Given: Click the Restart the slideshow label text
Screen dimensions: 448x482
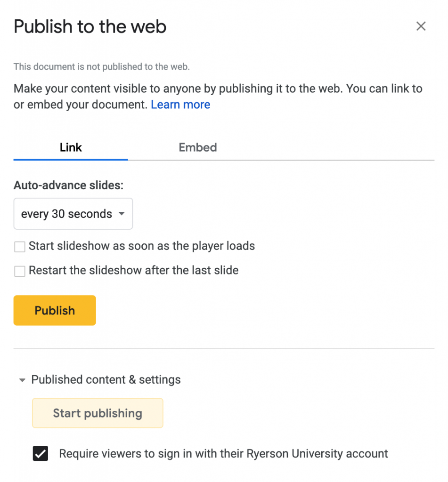Looking at the screenshot, I should [x=133, y=271].
